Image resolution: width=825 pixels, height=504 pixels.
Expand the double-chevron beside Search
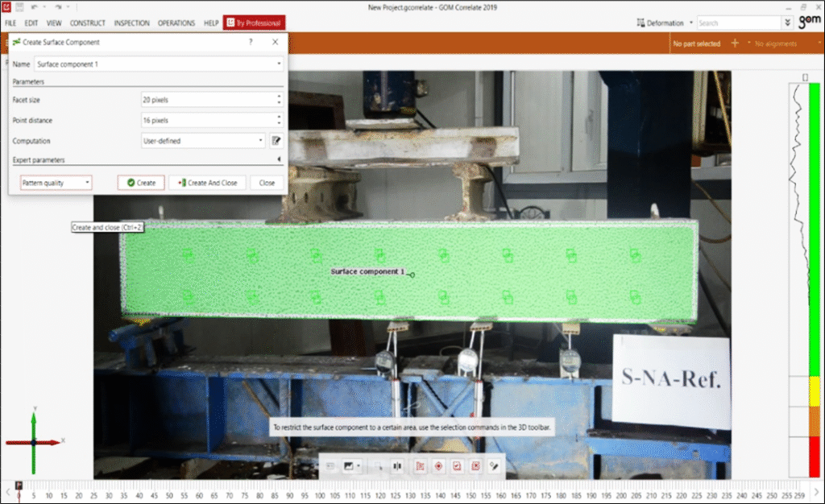pos(788,23)
